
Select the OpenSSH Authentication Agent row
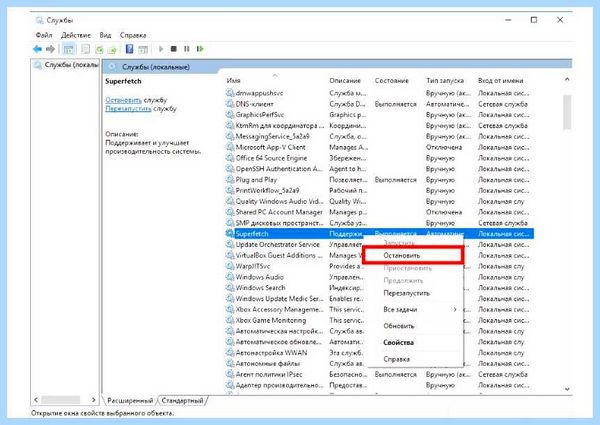pyautogui.click(x=380, y=169)
